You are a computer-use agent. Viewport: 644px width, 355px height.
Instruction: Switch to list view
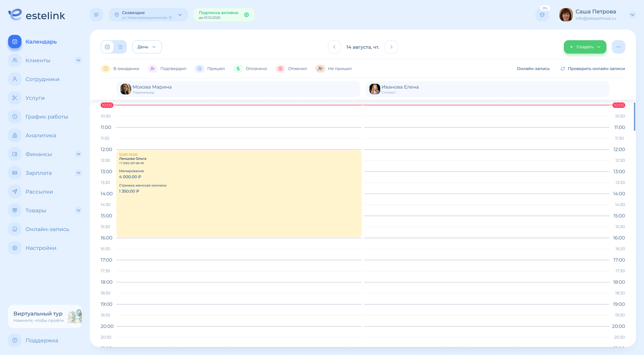pos(120,47)
